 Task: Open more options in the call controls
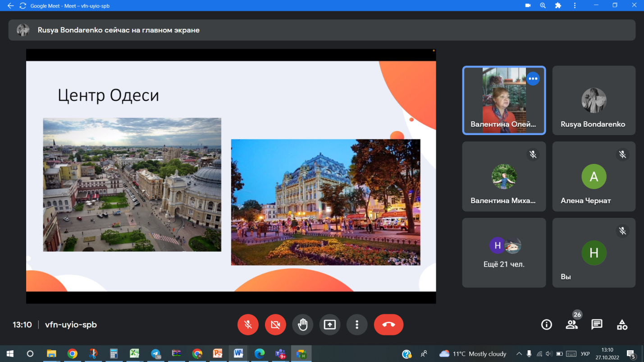tap(357, 325)
